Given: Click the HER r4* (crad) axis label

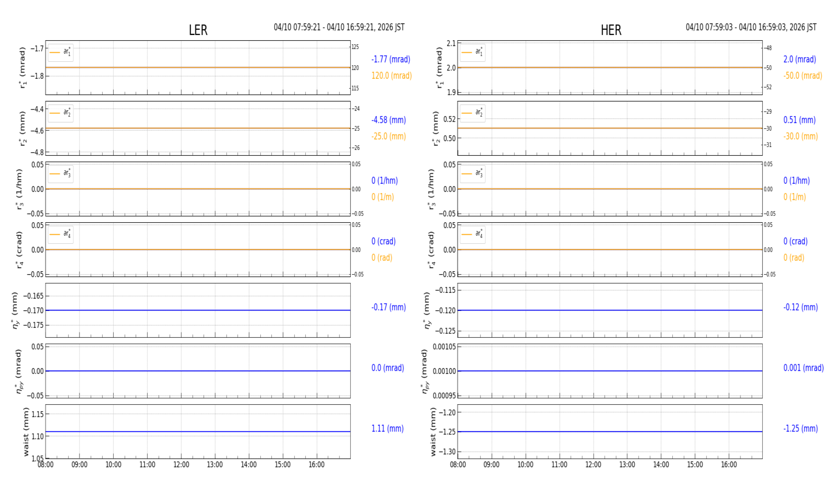Looking at the screenshot, I should tap(431, 250).
